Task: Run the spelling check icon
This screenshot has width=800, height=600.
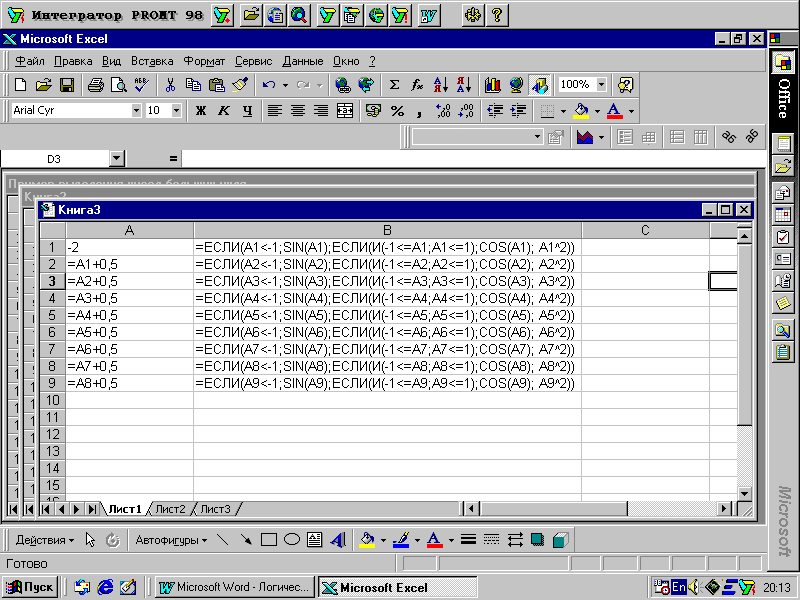Action: coord(141,85)
